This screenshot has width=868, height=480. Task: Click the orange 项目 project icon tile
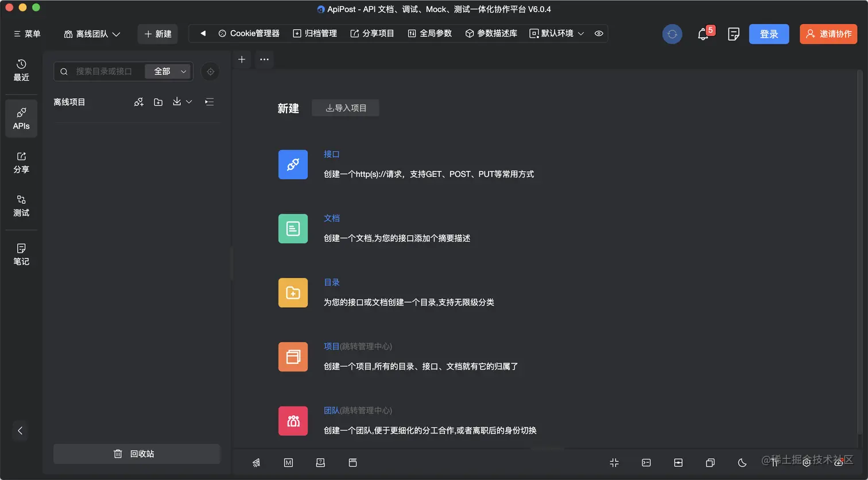tap(293, 357)
